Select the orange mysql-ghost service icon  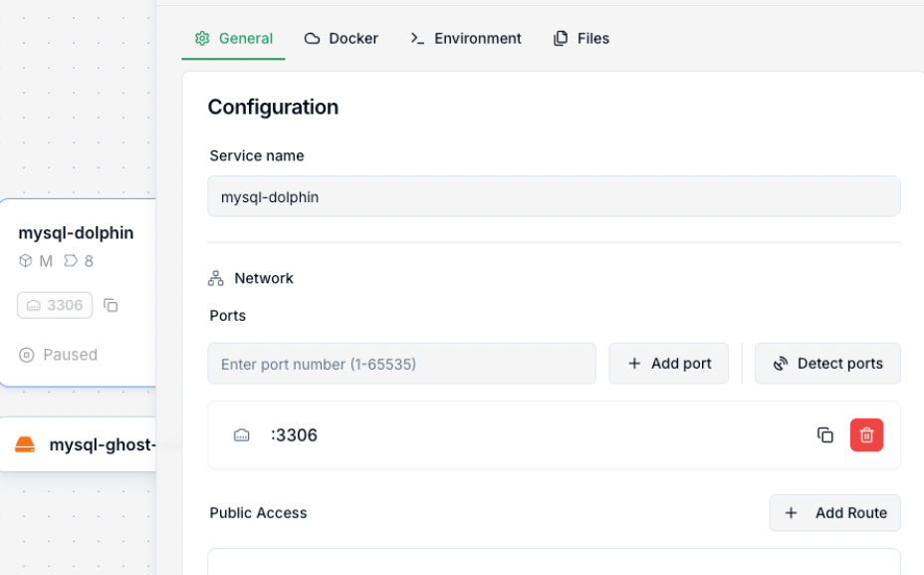[x=25, y=444]
